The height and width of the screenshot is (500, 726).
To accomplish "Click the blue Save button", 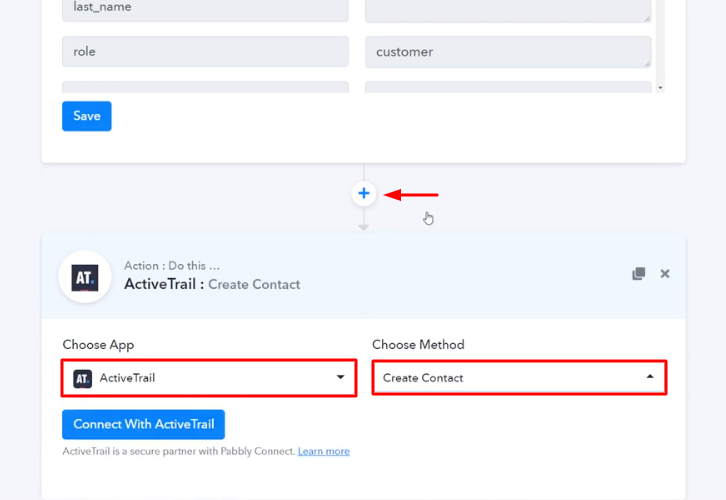I will [87, 116].
